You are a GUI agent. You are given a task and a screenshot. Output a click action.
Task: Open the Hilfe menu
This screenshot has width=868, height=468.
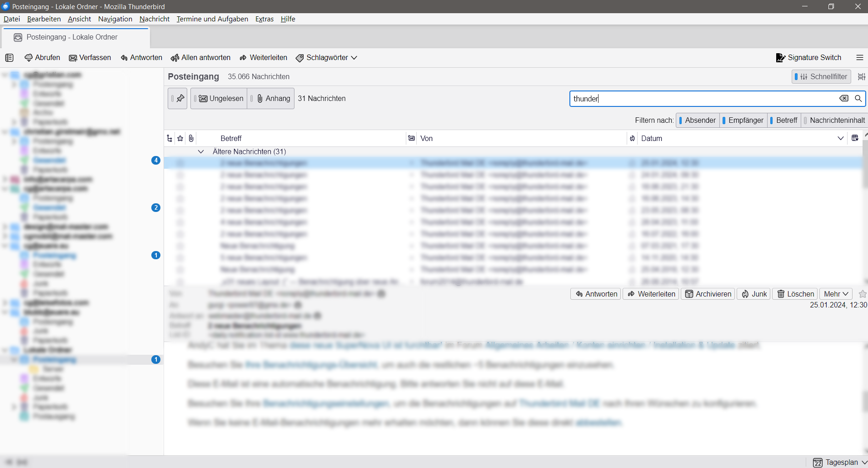(x=288, y=19)
